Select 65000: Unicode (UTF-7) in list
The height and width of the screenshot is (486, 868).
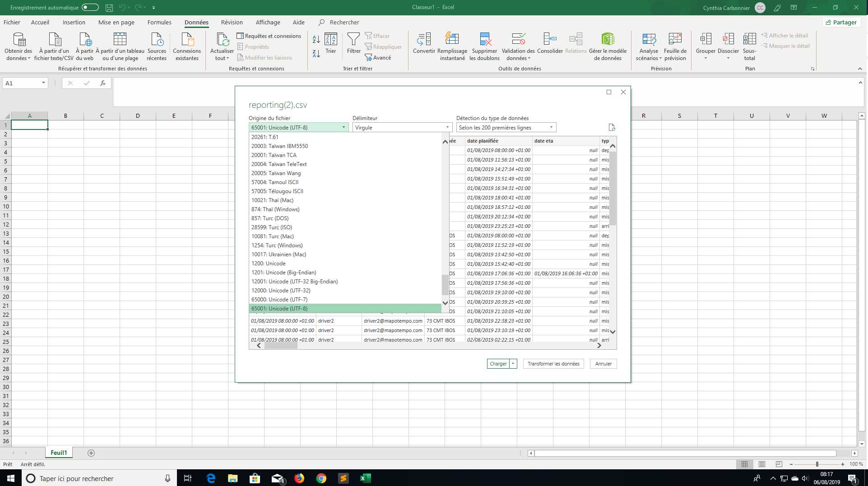click(345, 300)
